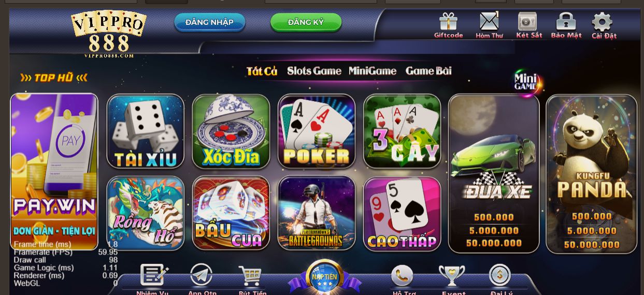Open the Rút Tiền shopping cart icon
The image size is (644, 295).
coord(251,276)
